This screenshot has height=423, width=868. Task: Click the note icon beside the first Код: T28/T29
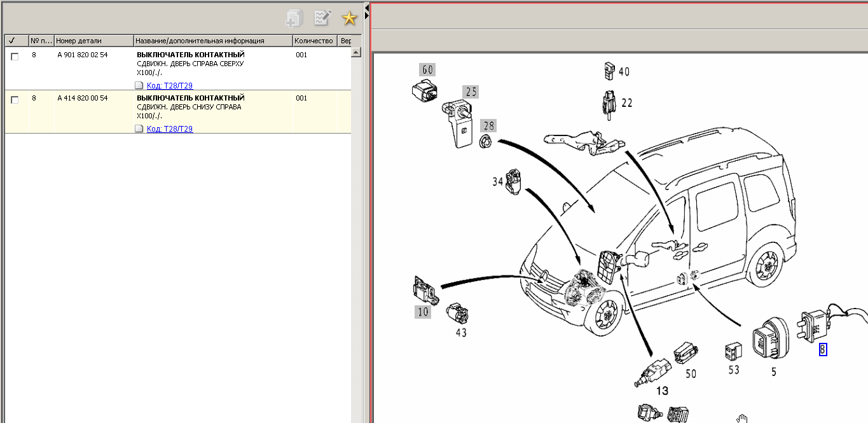click(x=139, y=85)
